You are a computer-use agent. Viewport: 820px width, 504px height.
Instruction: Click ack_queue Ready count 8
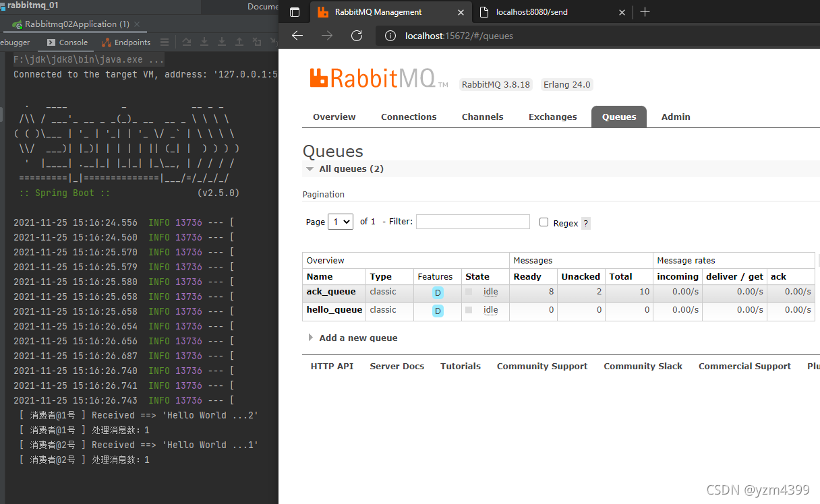tap(551, 292)
